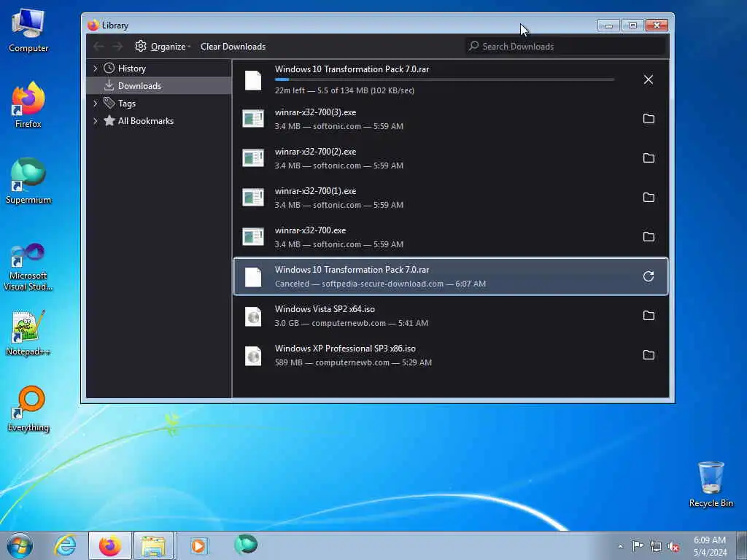Open containing folder for winrar-x32-700(3).exe
Image resolution: width=747 pixels, height=560 pixels.
tap(649, 119)
